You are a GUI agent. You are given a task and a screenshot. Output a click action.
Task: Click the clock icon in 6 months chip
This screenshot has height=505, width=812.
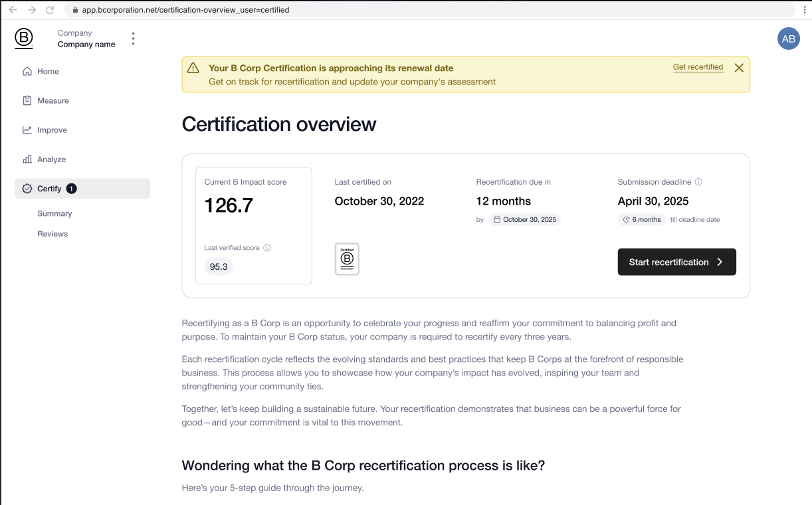click(x=626, y=220)
